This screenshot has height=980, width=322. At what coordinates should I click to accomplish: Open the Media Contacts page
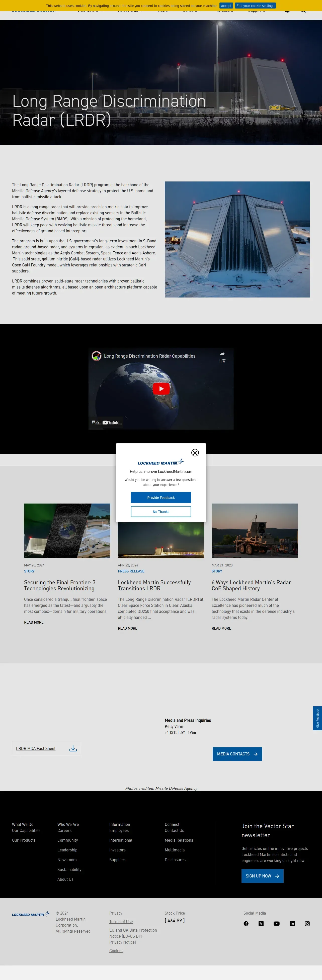point(237,754)
